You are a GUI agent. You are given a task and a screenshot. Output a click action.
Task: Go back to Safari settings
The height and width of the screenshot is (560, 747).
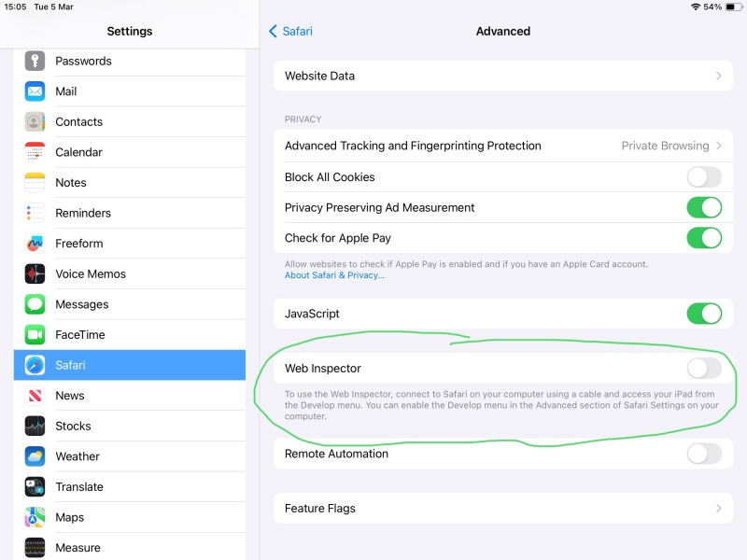tap(290, 31)
